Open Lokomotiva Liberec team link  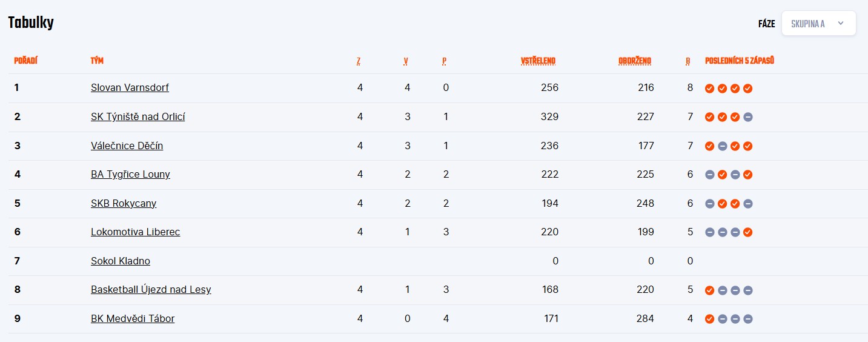click(135, 232)
